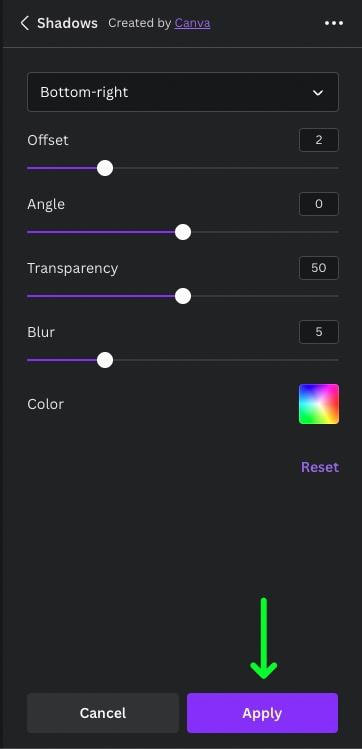Click the Offset slider handle
This screenshot has width=362, height=749.
pos(105,168)
